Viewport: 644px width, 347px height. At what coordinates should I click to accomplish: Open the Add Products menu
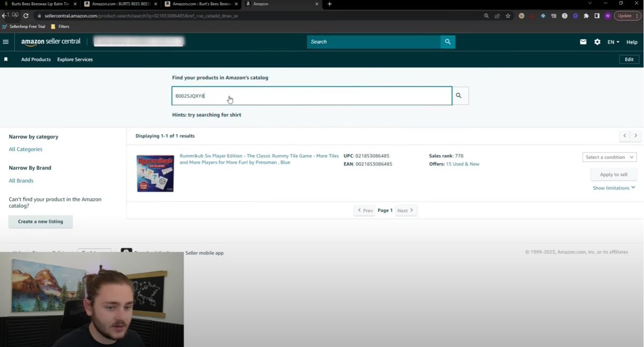(36, 60)
